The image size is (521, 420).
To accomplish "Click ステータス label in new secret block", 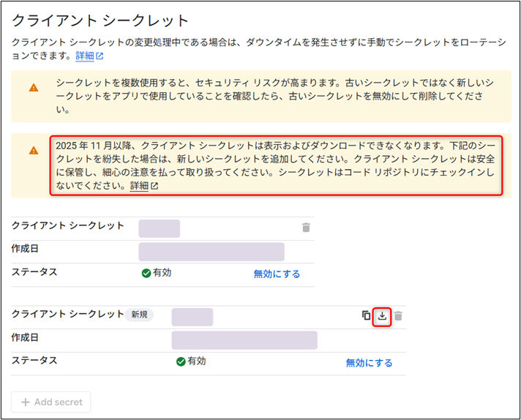I will coord(34,361).
